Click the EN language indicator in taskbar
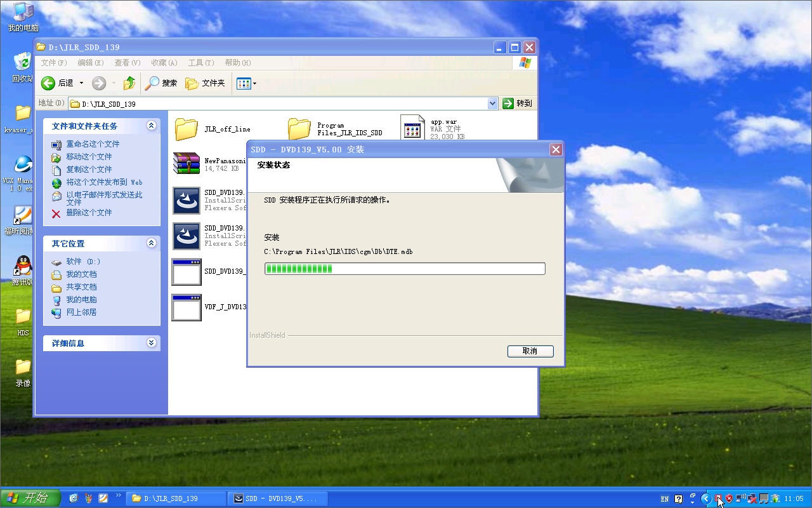 pyautogui.click(x=664, y=499)
